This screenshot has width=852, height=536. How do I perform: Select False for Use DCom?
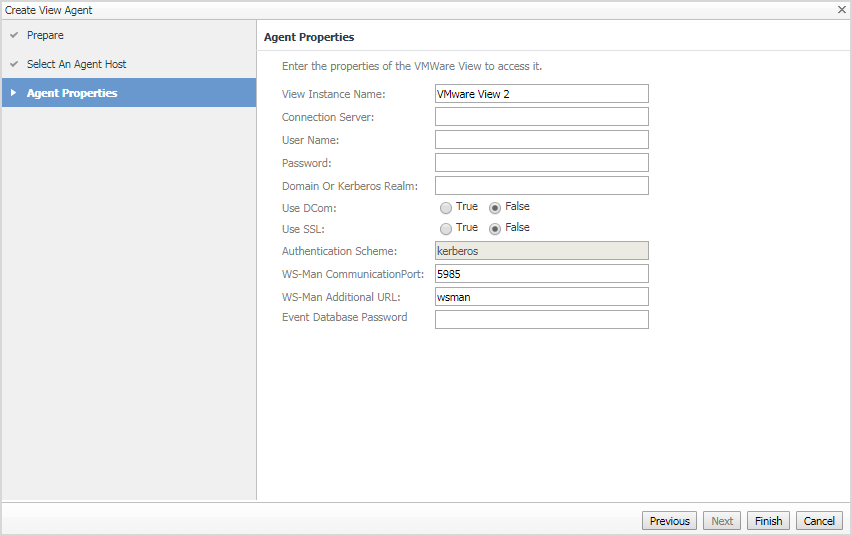click(495, 207)
